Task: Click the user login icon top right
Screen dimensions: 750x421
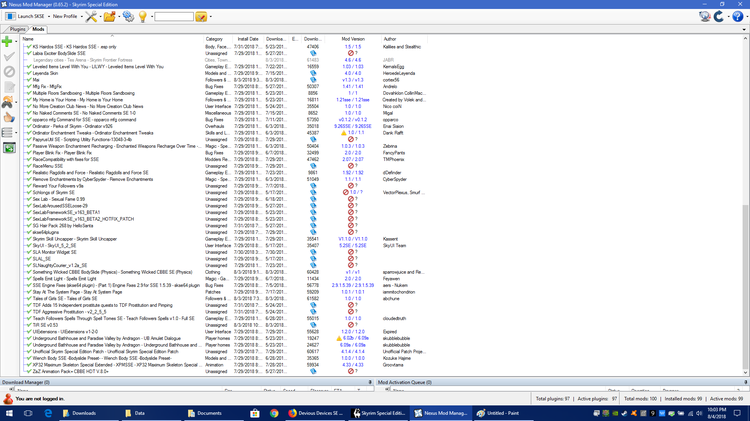Action: (704, 17)
